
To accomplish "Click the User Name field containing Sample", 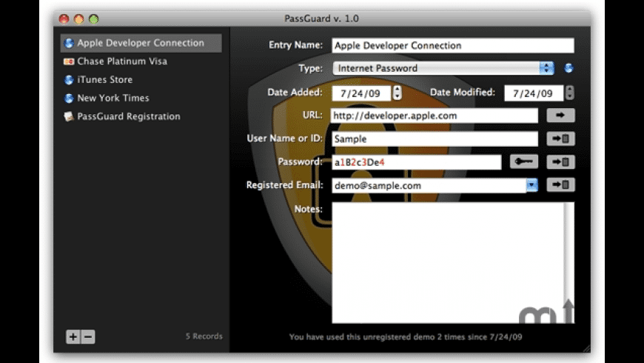I will 435,139.
